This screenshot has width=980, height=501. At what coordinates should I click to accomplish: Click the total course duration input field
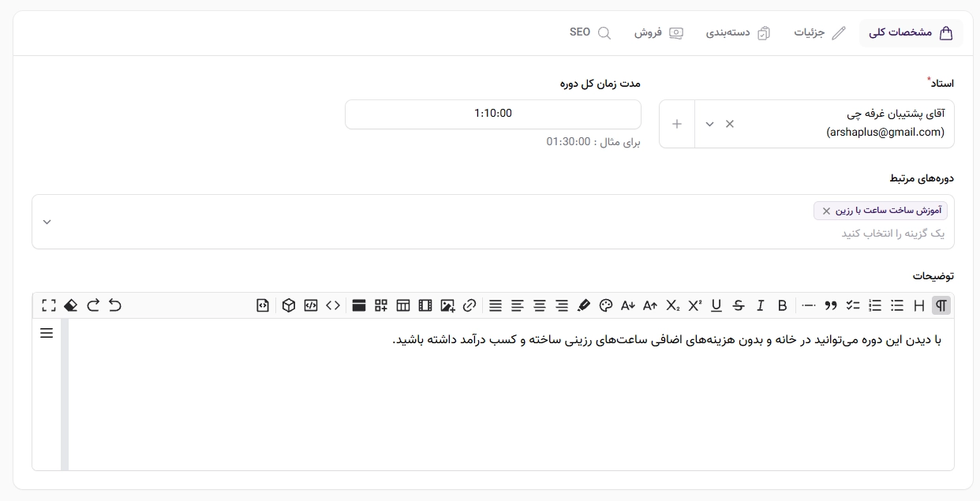coord(493,114)
